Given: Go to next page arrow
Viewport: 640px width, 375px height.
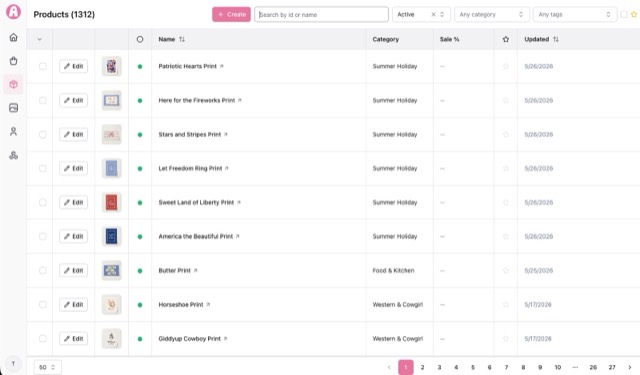Looking at the screenshot, I should pos(629,367).
